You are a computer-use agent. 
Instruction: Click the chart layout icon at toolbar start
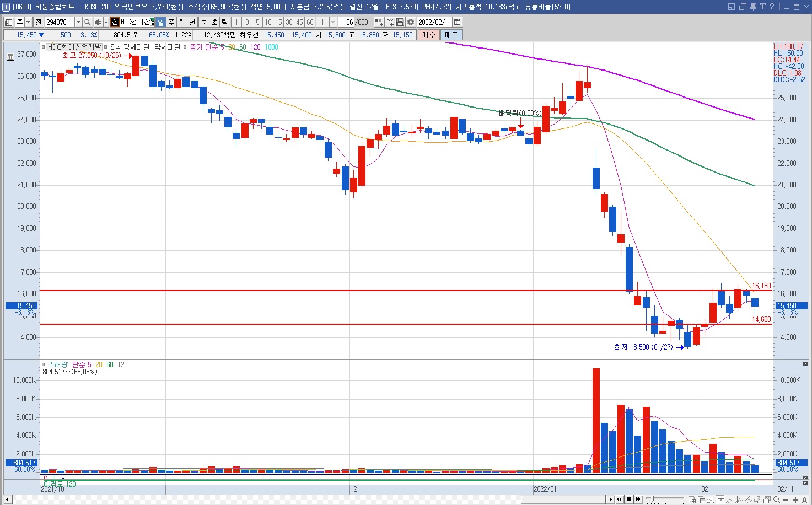(9, 22)
